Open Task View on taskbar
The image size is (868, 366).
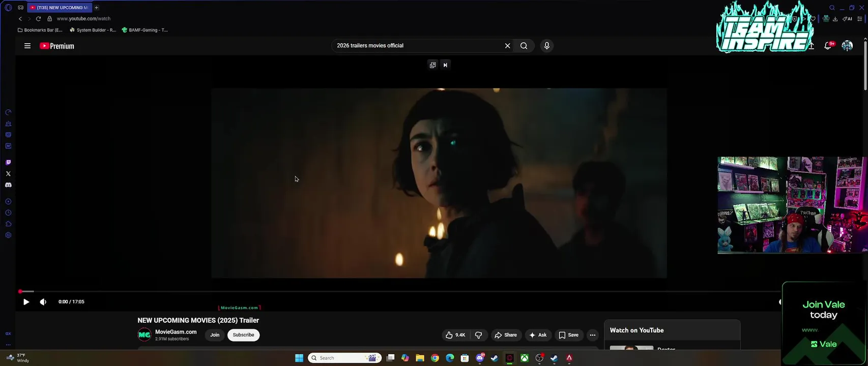click(x=390, y=358)
